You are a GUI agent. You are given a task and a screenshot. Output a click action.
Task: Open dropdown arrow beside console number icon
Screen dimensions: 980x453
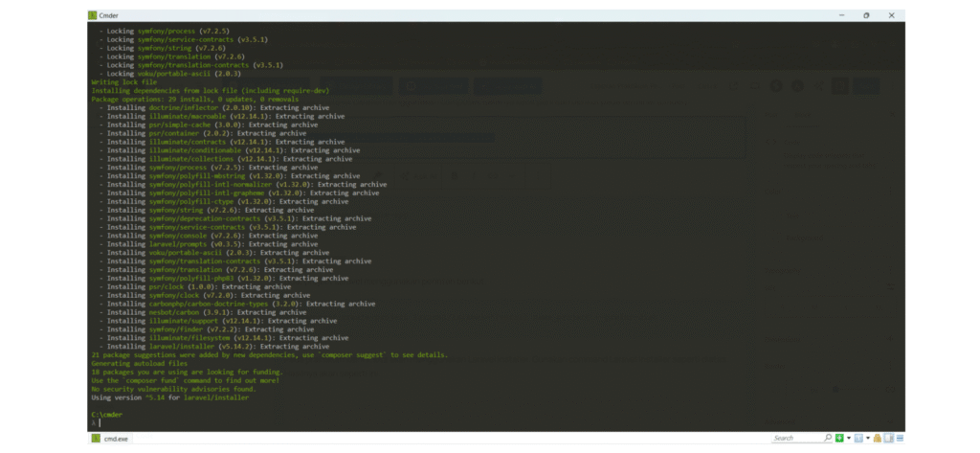(x=867, y=438)
